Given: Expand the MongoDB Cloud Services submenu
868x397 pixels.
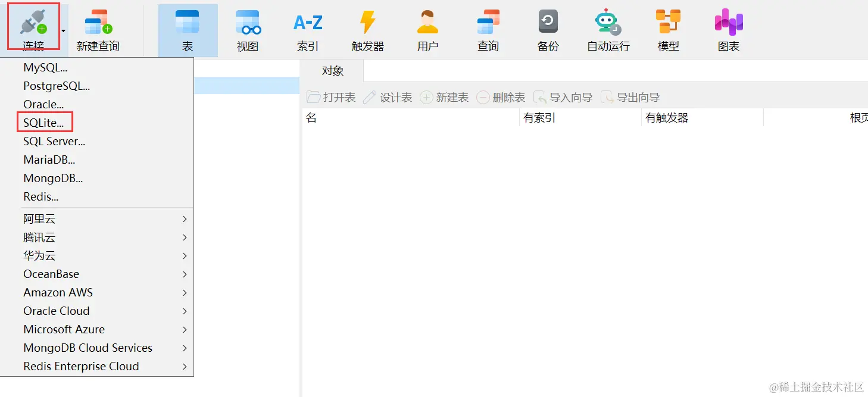Looking at the screenshot, I should pos(98,348).
